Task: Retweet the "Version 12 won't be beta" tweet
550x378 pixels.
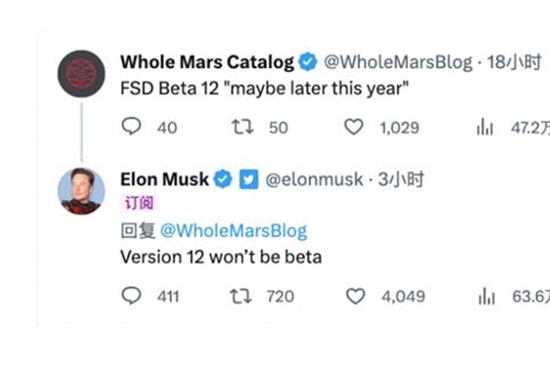Action: [x=241, y=296]
